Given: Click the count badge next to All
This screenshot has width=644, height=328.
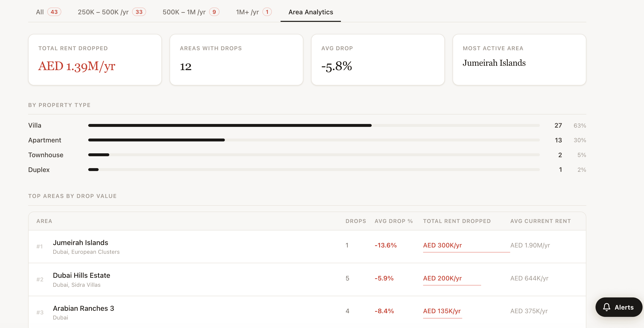Looking at the screenshot, I should [55, 12].
